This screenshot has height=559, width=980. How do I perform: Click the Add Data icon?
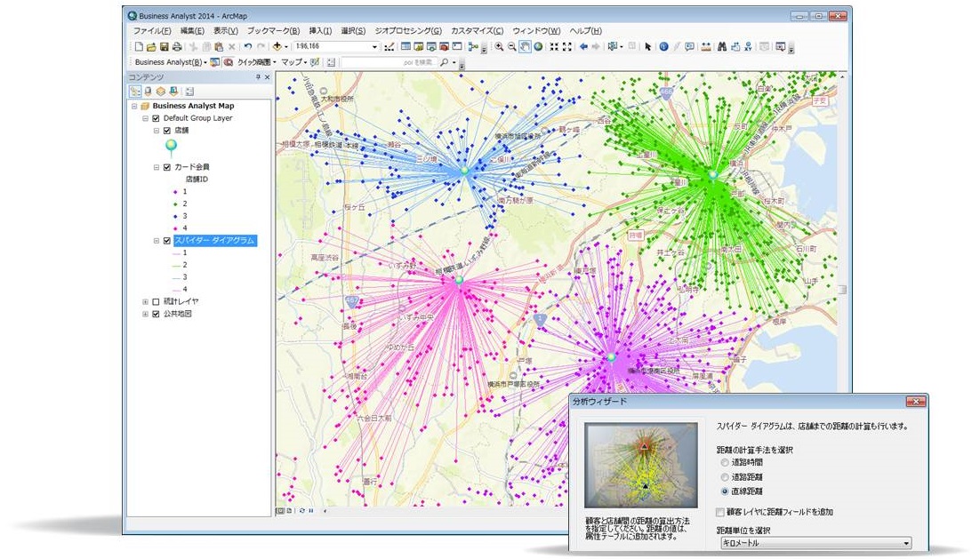[x=277, y=47]
